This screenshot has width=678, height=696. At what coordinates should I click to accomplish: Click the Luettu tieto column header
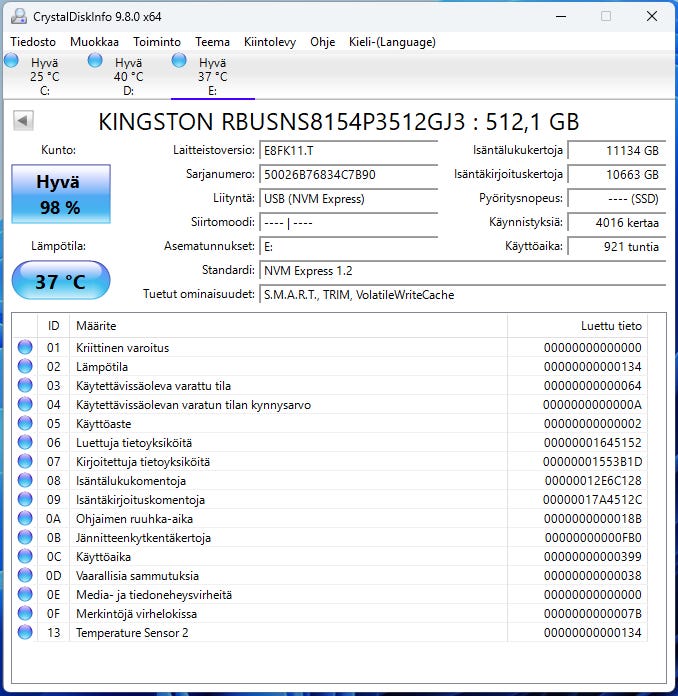[577, 326]
